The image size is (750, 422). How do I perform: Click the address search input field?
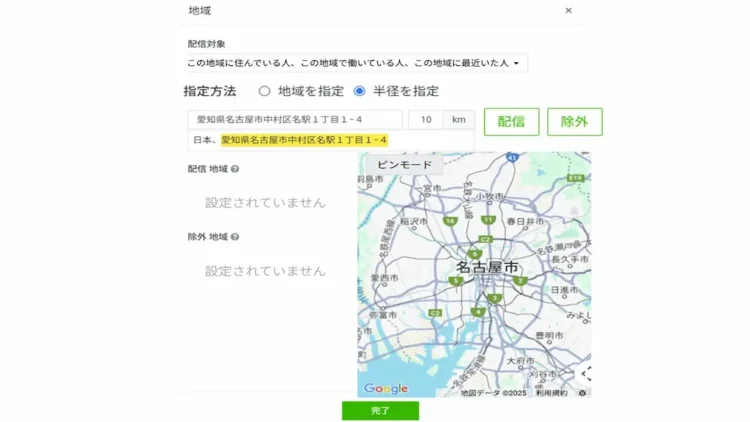coord(295,120)
